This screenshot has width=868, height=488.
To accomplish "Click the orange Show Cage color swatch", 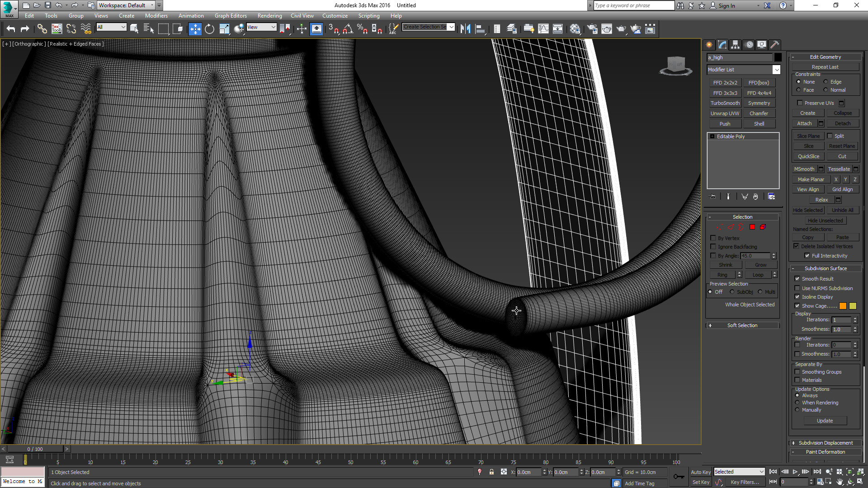I will point(843,306).
